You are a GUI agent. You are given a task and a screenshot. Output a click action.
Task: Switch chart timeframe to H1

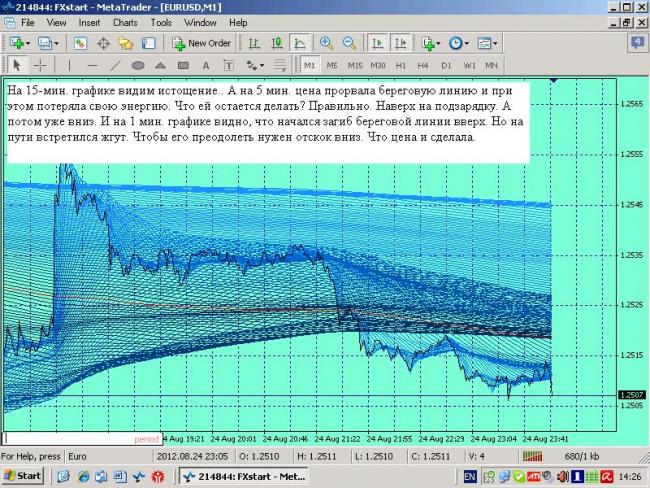[401, 66]
